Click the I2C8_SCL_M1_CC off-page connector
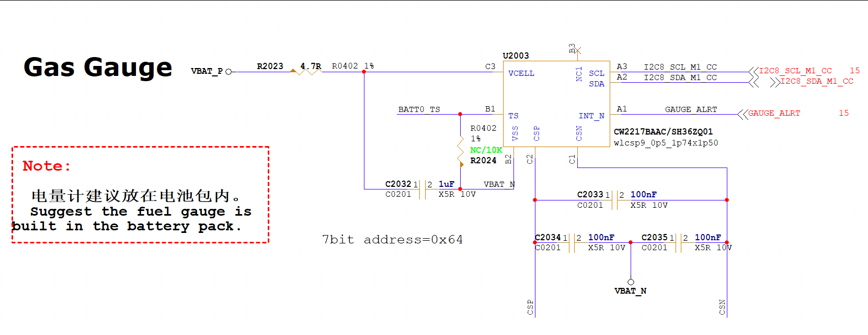This screenshot has width=868, height=335. (753, 72)
